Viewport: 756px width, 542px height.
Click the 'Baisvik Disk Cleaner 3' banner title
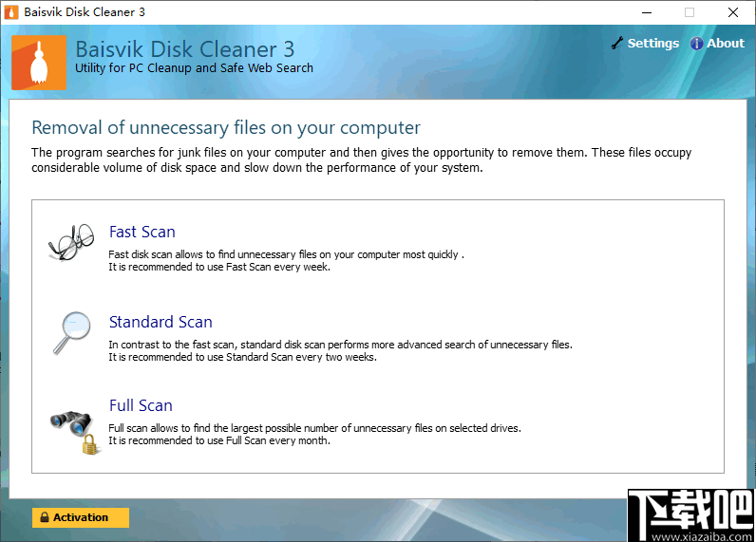[184, 49]
